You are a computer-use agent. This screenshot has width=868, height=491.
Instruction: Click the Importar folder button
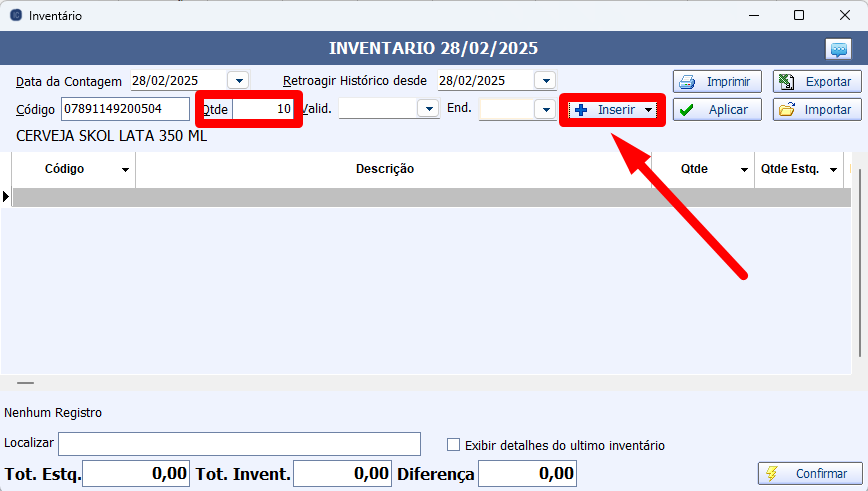pyautogui.click(x=817, y=110)
